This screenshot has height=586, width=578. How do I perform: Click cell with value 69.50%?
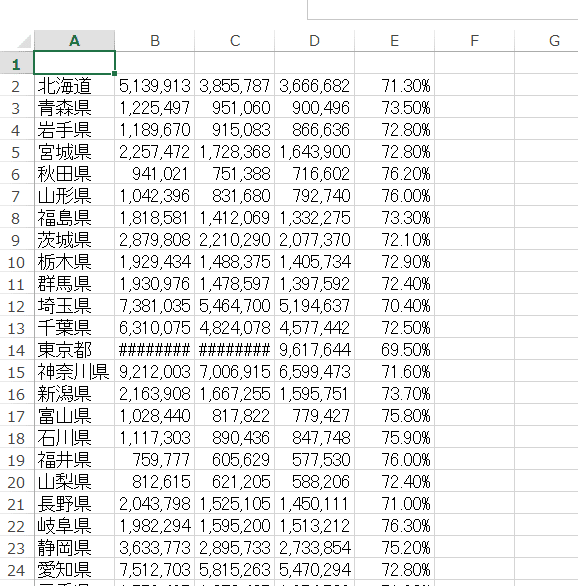(x=395, y=350)
